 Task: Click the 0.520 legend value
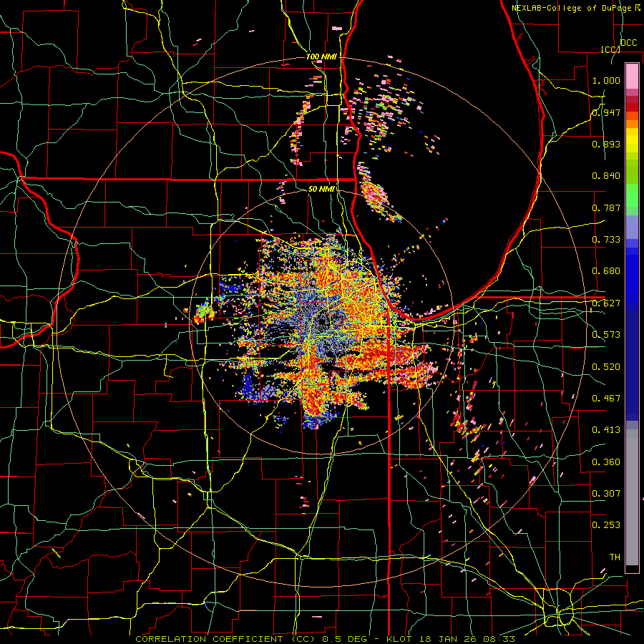click(606, 367)
